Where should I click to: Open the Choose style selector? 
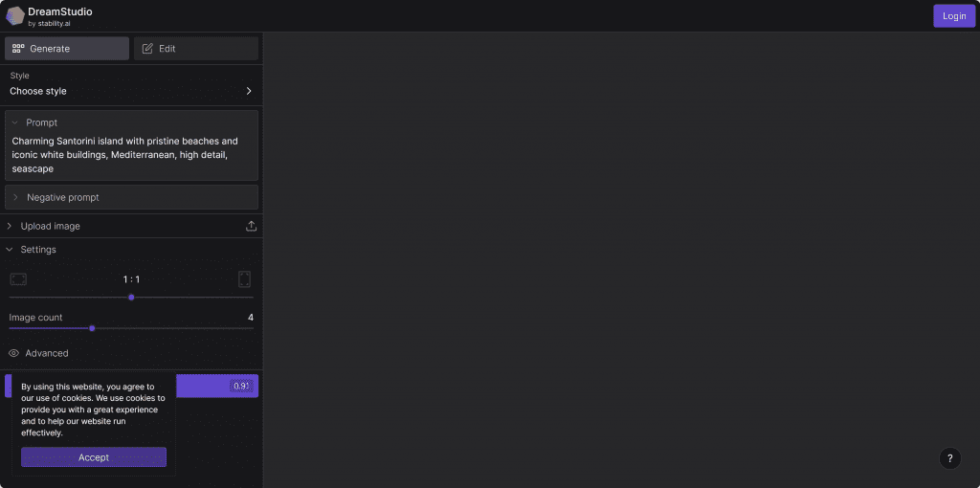(x=131, y=91)
